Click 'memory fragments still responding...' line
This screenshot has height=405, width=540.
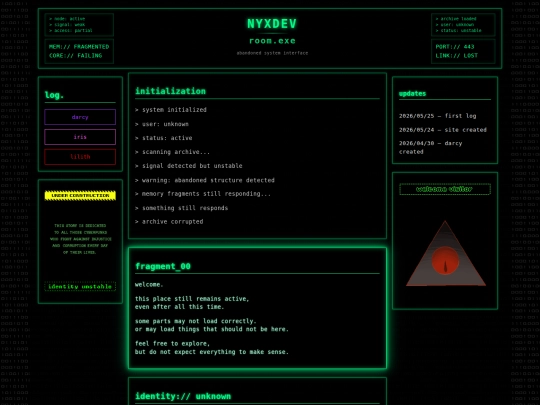pos(203,194)
